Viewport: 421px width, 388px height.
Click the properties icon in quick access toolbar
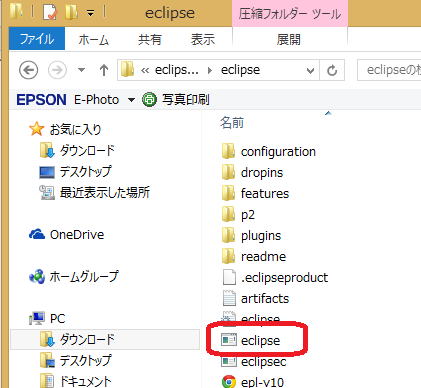pos(50,12)
